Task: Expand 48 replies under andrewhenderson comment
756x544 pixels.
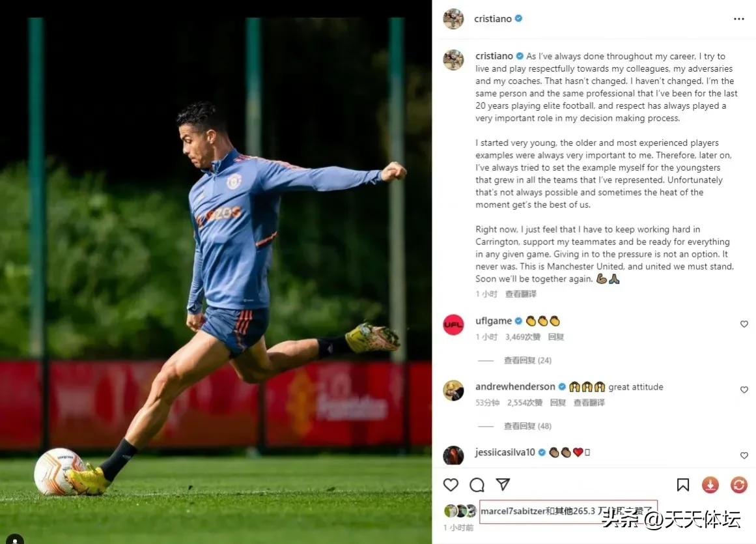Action: [x=527, y=426]
